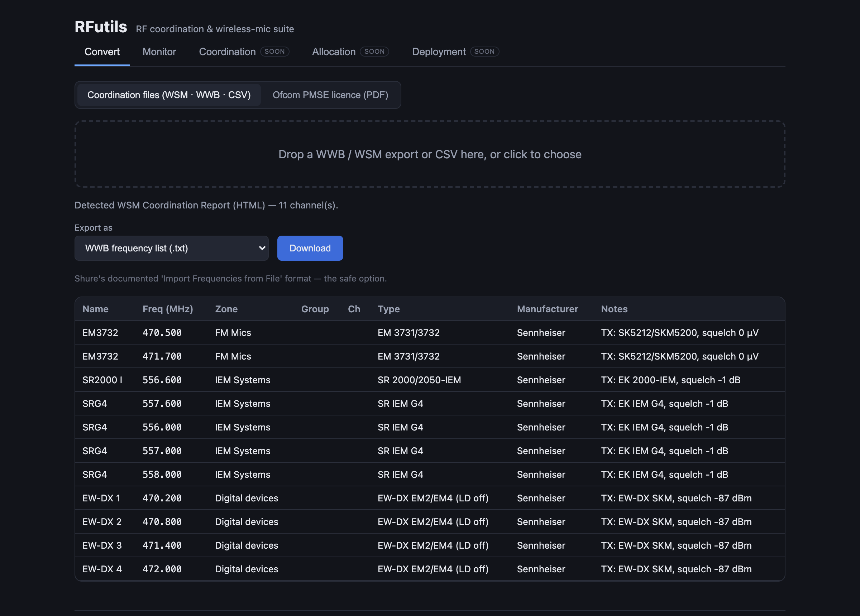Select the 470.500 frequency cell
This screenshot has width=860, height=616.
tap(162, 333)
